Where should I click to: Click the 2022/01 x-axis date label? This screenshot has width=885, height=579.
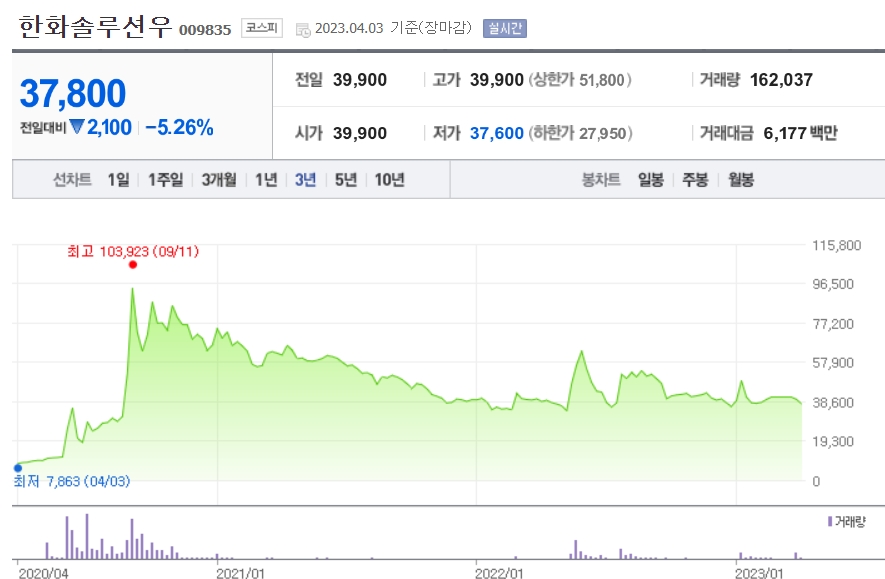499,572
